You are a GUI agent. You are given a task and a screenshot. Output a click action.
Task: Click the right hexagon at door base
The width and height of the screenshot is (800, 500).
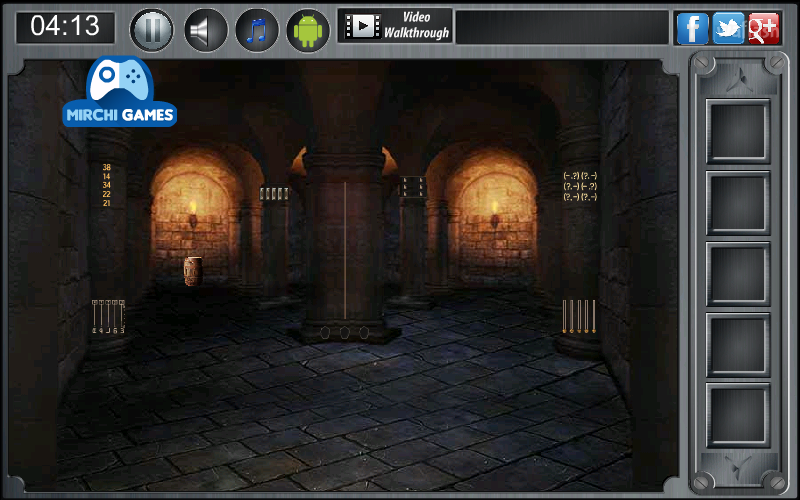[x=364, y=333]
